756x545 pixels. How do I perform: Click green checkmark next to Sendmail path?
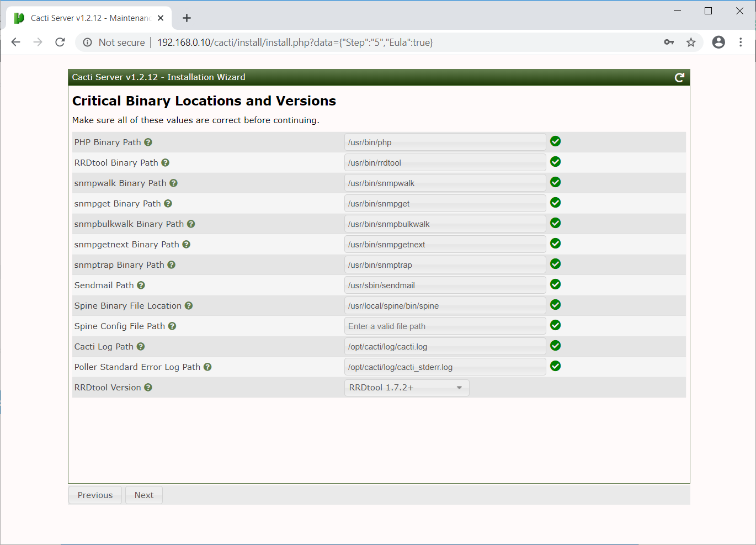[x=556, y=284]
